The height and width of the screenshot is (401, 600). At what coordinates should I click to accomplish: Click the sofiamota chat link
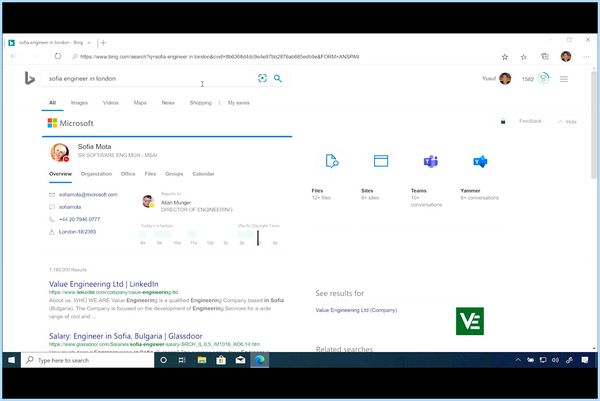(70, 207)
